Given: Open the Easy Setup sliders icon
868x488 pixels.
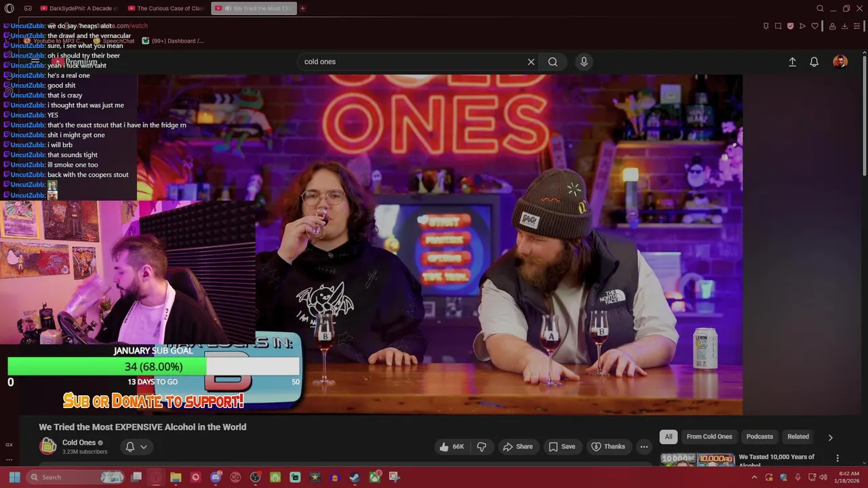Looking at the screenshot, I should coord(857,26).
